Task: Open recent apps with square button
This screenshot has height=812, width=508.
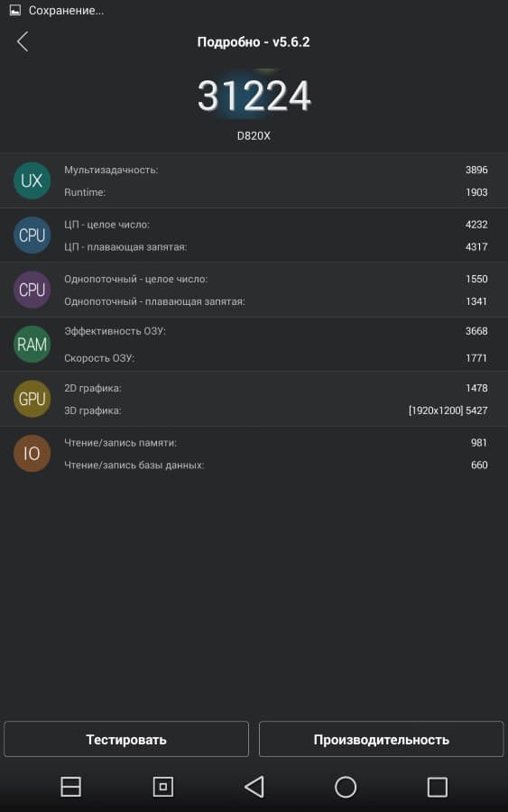Action: [x=437, y=787]
